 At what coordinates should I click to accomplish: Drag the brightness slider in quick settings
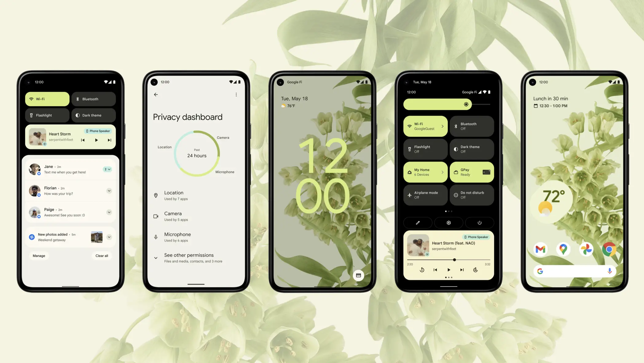coord(466,104)
